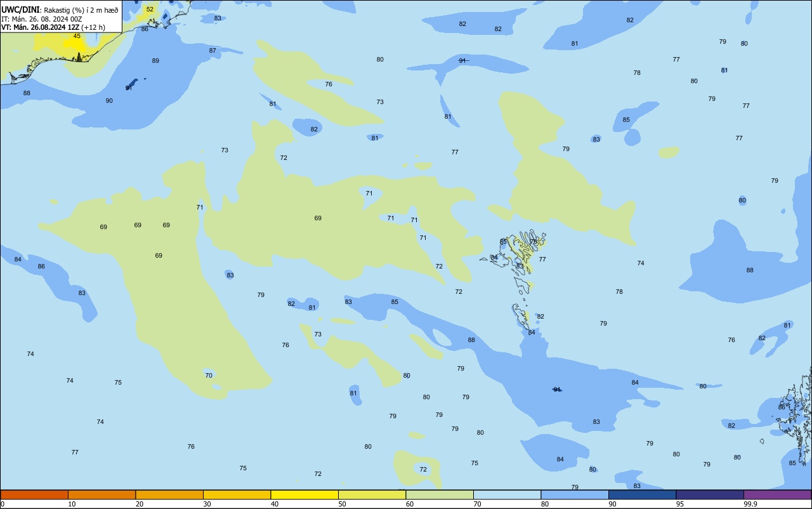Click the purple legend swatch above 99.9
The width and height of the screenshot is (812, 509).
(777, 494)
